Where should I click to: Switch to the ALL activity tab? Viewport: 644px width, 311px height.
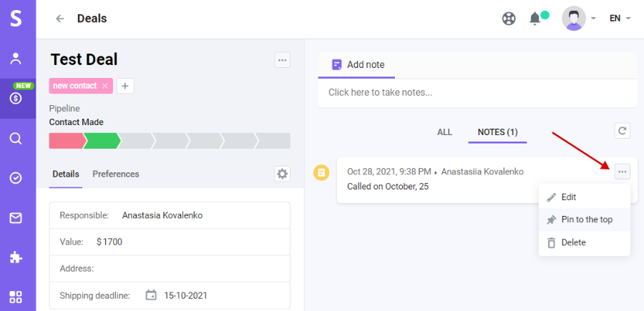(x=444, y=132)
